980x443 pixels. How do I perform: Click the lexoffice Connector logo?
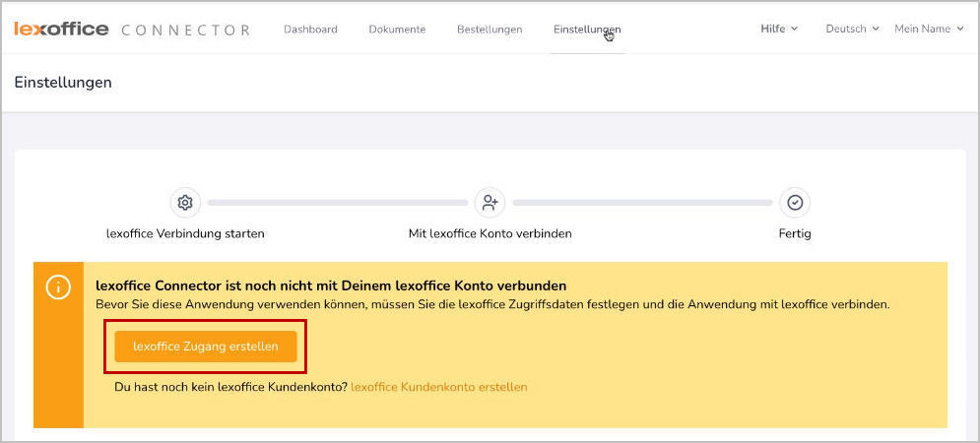(x=132, y=30)
